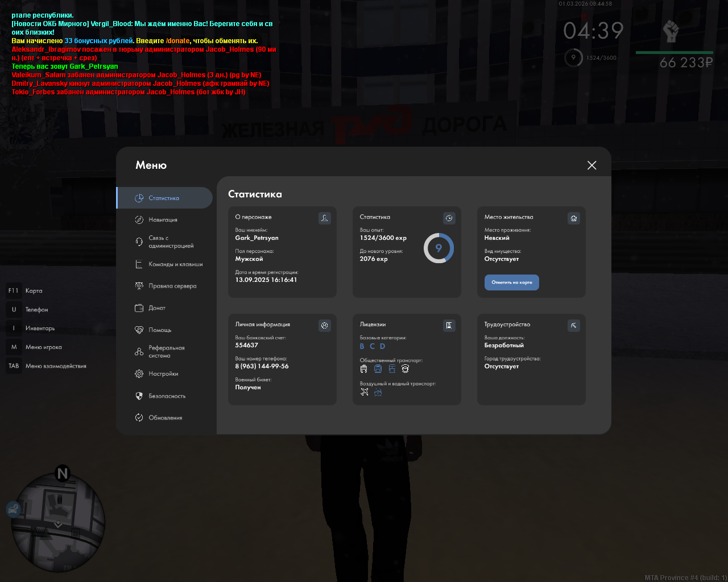Click the clock icon in Статистика card
728x582 pixels.
[449, 218]
